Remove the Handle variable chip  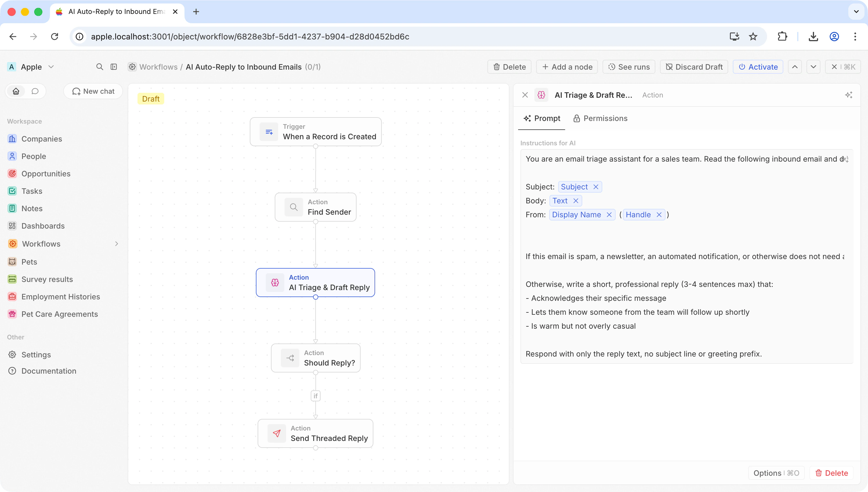[x=659, y=215]
